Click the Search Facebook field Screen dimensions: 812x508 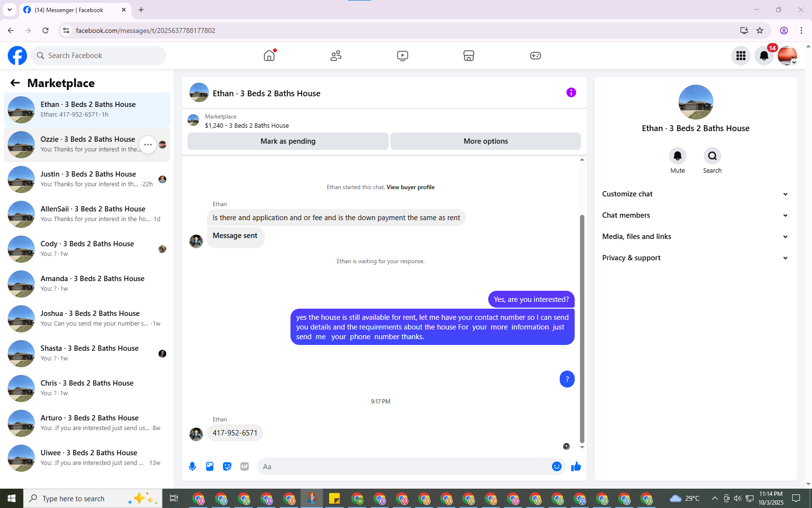(99, 56)
